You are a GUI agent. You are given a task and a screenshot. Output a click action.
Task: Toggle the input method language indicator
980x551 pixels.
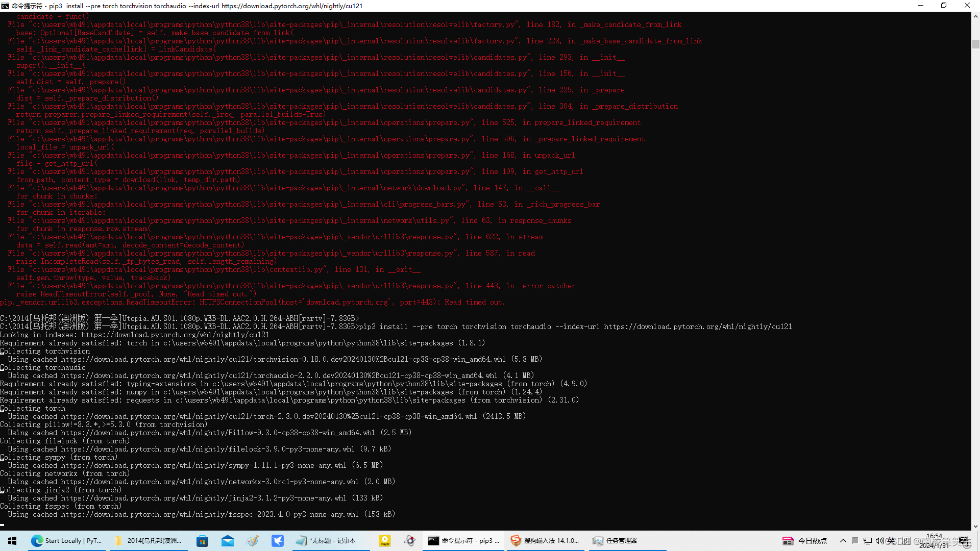pos(891,541)
